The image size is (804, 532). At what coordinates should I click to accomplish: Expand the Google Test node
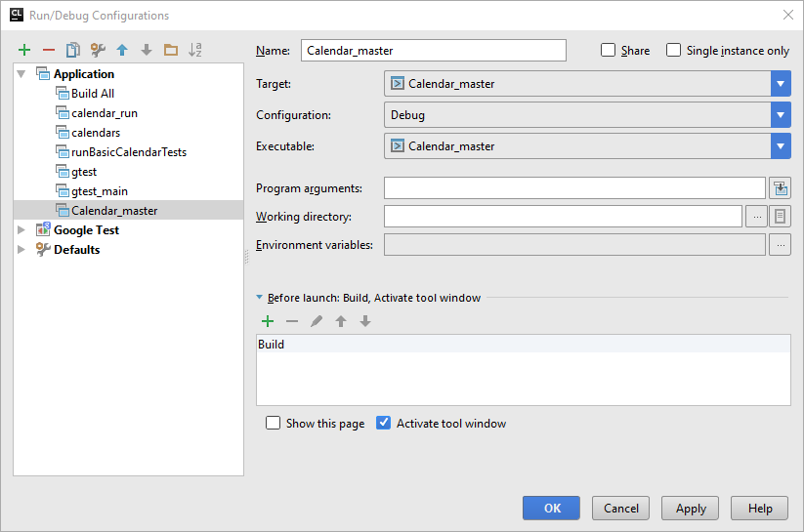(x=21, y=230)
